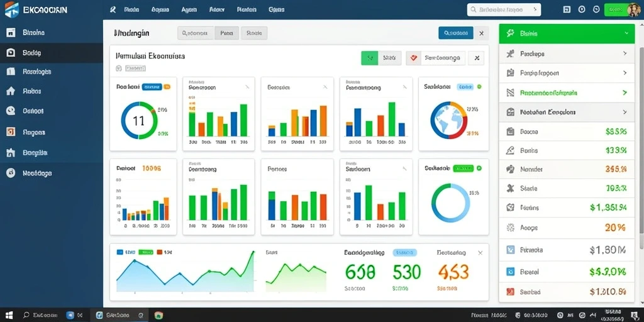This screenshot has width=644, height=322.
Task: Click the red diamond icon in panel header
Action: (x=414, y=58)
